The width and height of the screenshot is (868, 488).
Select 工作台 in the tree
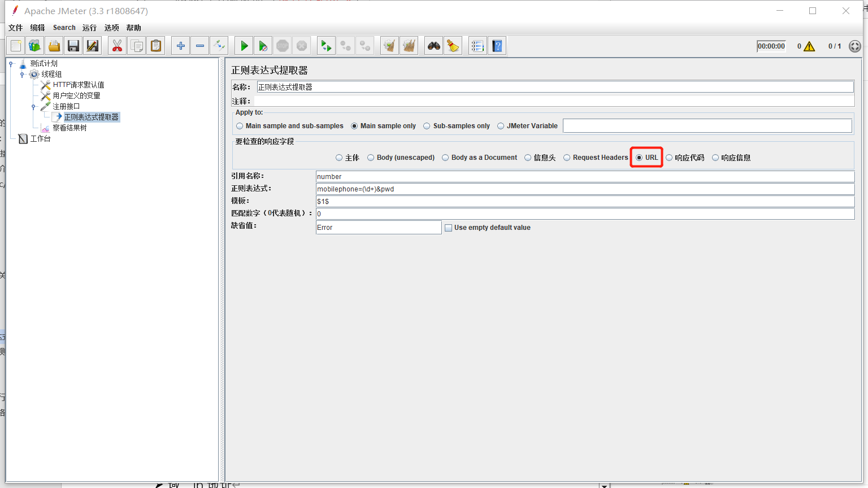[x=40, y=138]
